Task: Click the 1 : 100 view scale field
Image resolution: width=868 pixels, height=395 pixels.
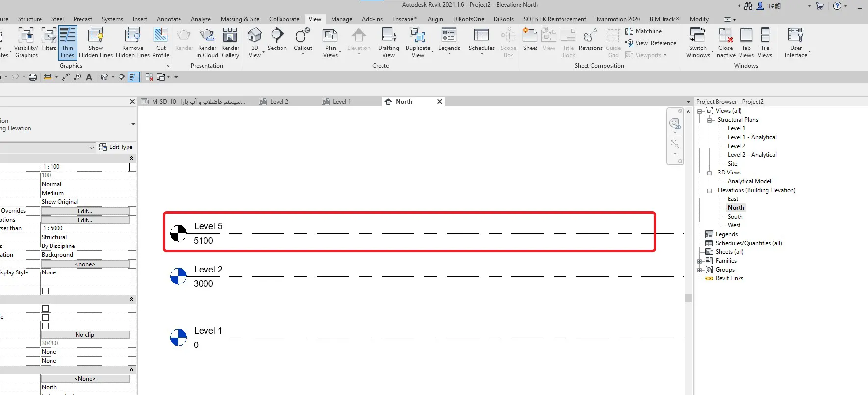Action: 85,167
